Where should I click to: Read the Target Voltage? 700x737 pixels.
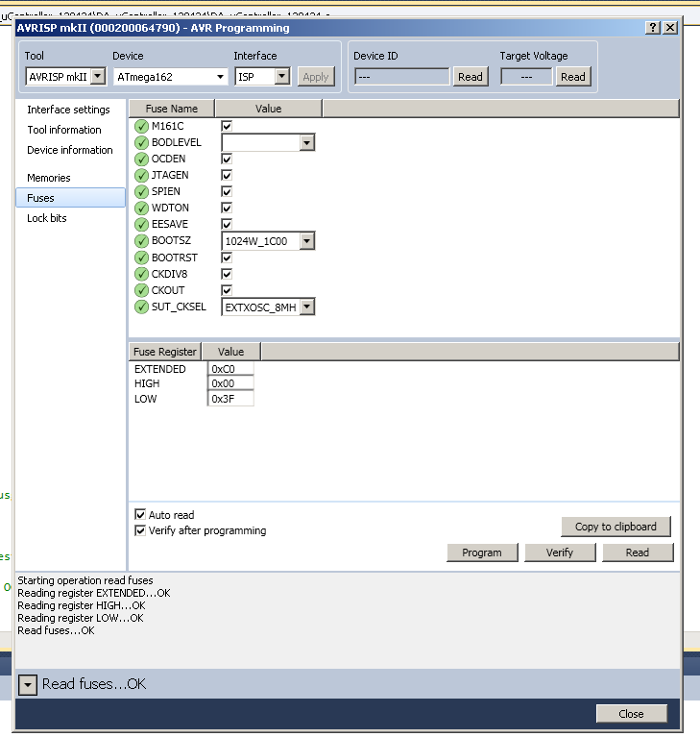click(x=572, y=77)
